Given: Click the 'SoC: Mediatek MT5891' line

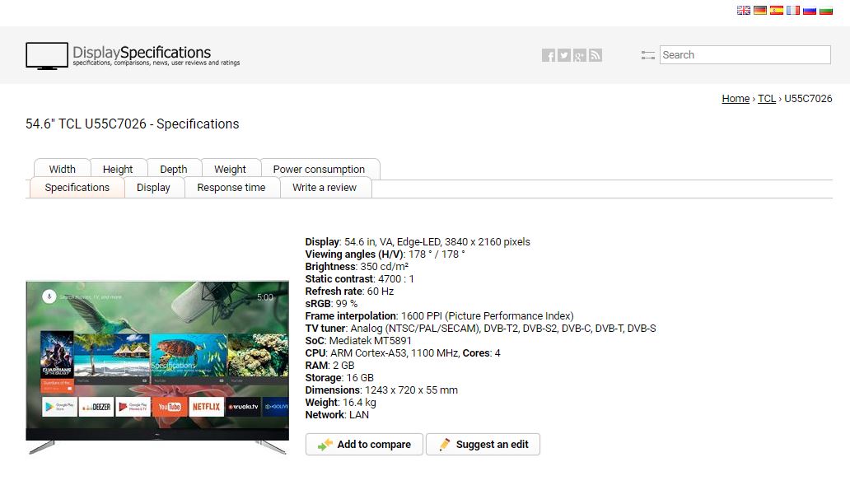Looking at the screenshot, I should pyautogui.click(x=358, y=341).
